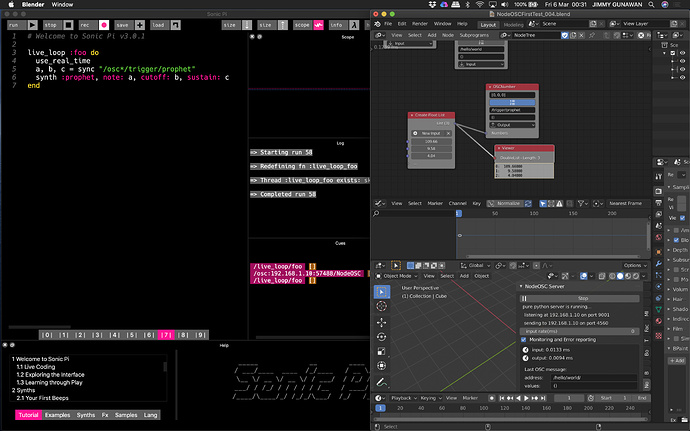The width and height of the screenshot is (690, 431).
Task: Click the Sonic Pi load arrow icon
Action: (176, 25)
